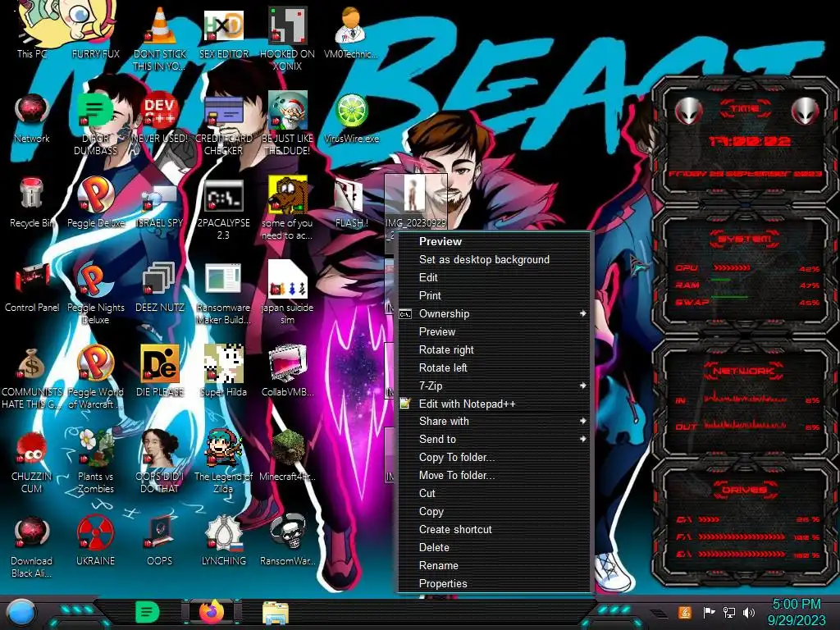Image resolution: width=840 pixels, height=630 pixels.
Task: Open the CREDIT CARD CHECKER icon
Action: (x=223, y=125)
